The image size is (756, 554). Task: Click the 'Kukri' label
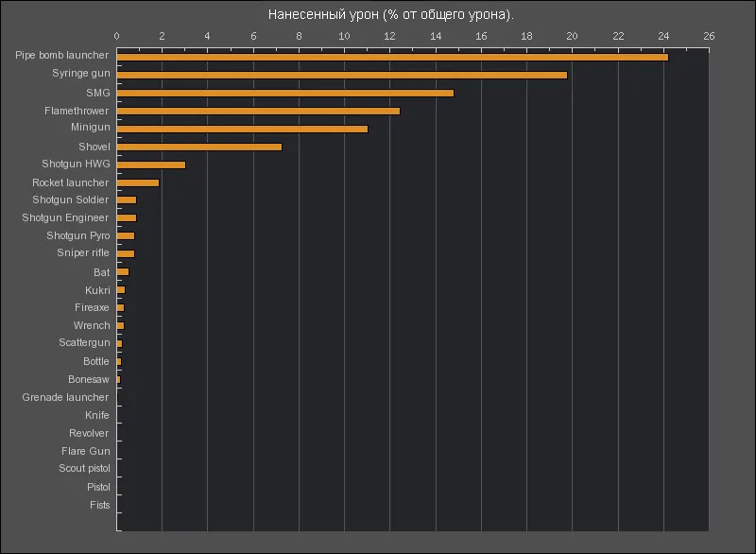click(97, 290)
